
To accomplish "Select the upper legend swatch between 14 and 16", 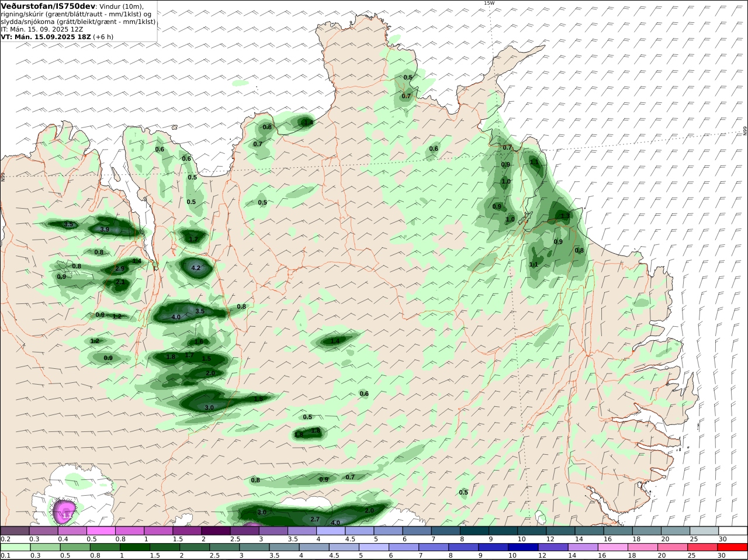I will click(x=590, y=530).
